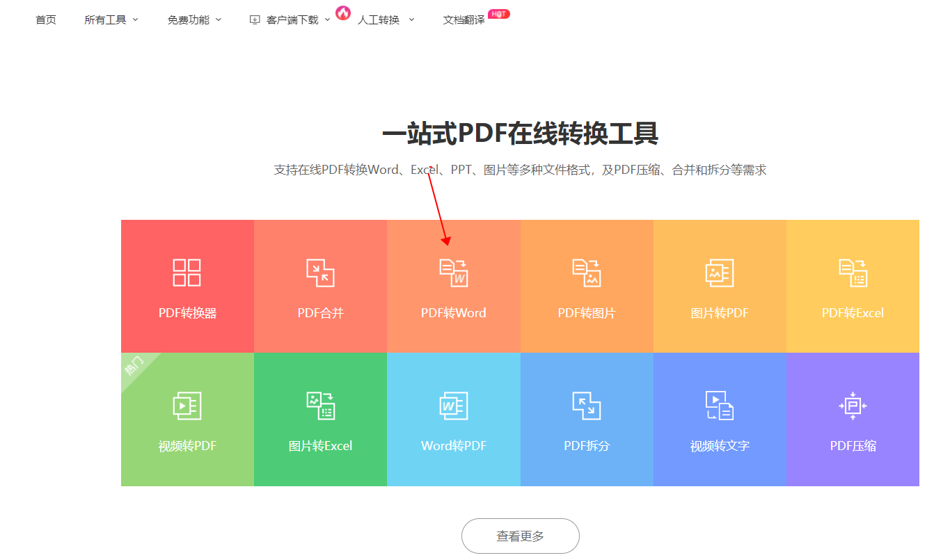Screen dimensions: 950x560
Task: Click the PDF拆分 label
Action: [x=587, y=446]
